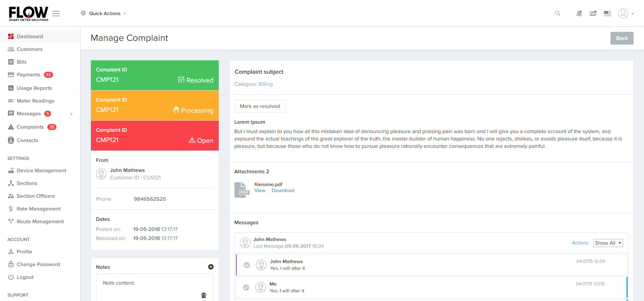Open Usage Reports from the sidebar
Image resolution: width=644 pixels, height=301 pixels.
[x=34, y=88]
